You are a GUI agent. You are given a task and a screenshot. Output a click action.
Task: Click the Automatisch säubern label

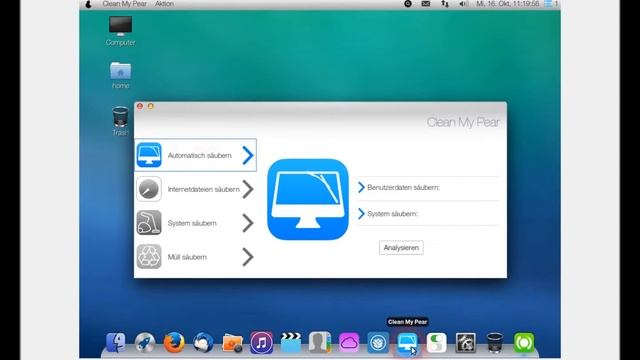(x=200, y=156)
